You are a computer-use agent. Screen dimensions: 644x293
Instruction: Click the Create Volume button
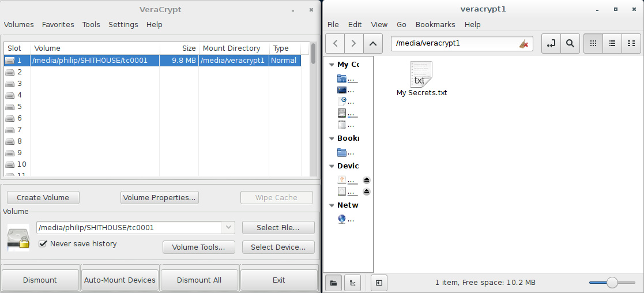[43, 198]
